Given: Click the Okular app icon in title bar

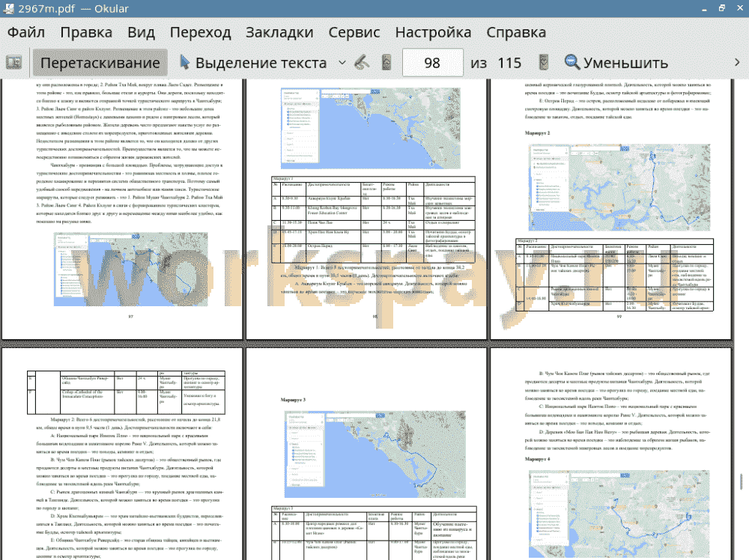Looking at the screenshot, I should pos(8,8).
